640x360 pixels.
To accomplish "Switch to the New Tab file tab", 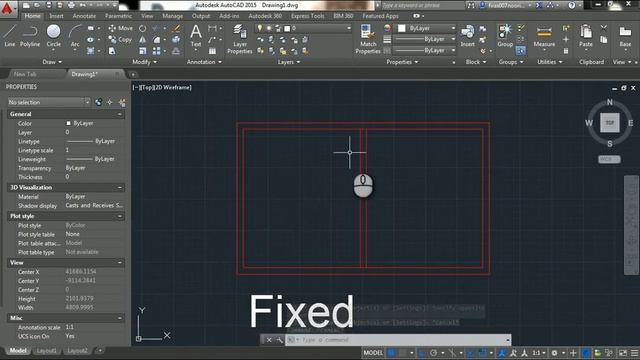I will [x=25, y=74].
